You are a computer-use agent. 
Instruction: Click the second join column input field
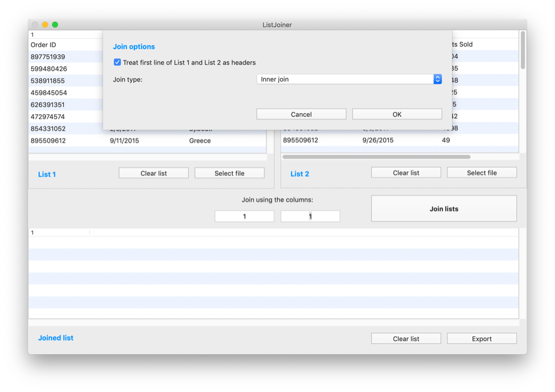310,216
